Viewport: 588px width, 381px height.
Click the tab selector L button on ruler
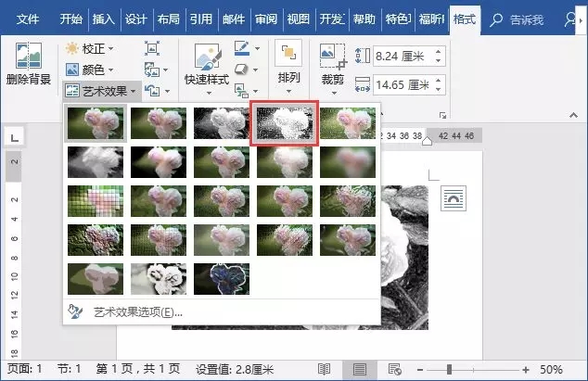click(14, 138)
